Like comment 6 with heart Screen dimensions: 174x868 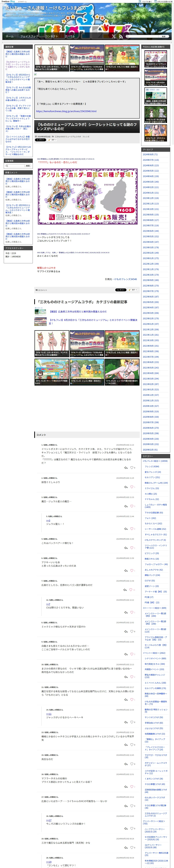(x=132, y=570)
